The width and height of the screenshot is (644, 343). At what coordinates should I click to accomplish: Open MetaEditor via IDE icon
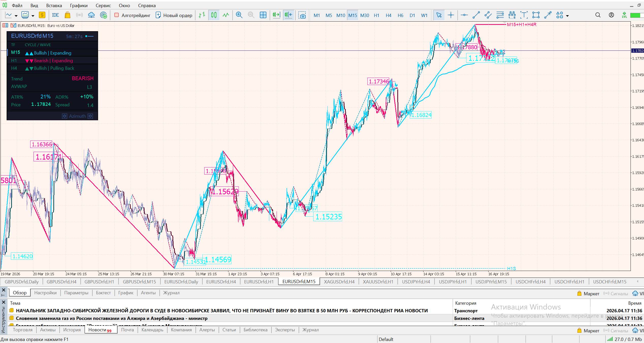pyautogui.click(x=55, y=15)
